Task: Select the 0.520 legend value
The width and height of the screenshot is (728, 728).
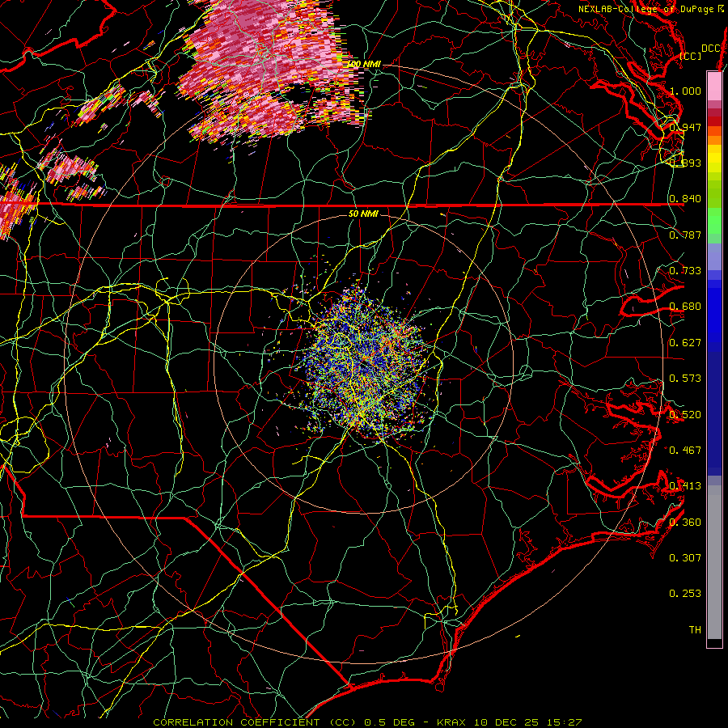Action: point(685,415)
